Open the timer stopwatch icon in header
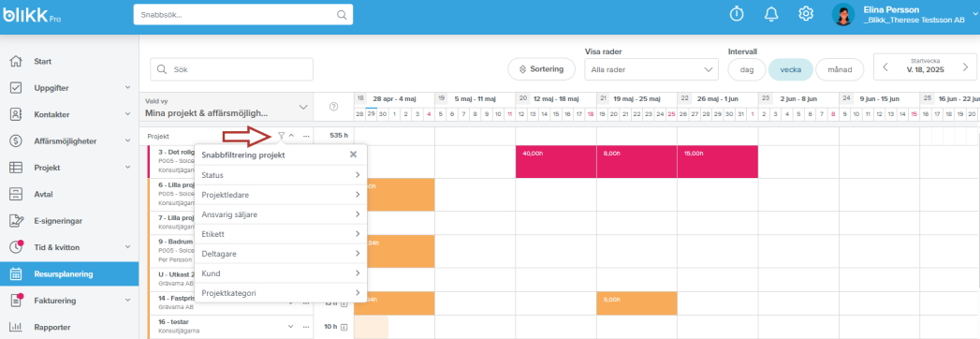Image resolution: width=980 pixels, height=339 pixels. click(x=737, y=14)
